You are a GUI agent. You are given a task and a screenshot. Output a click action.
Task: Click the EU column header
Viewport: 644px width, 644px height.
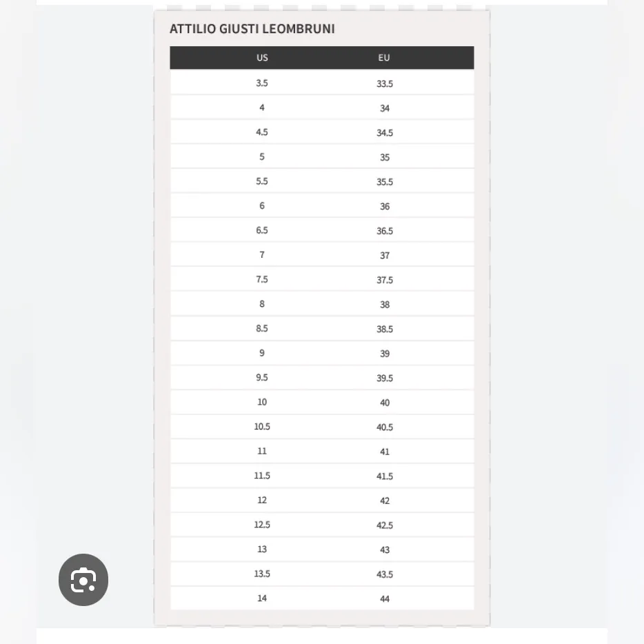coord(384,58)
